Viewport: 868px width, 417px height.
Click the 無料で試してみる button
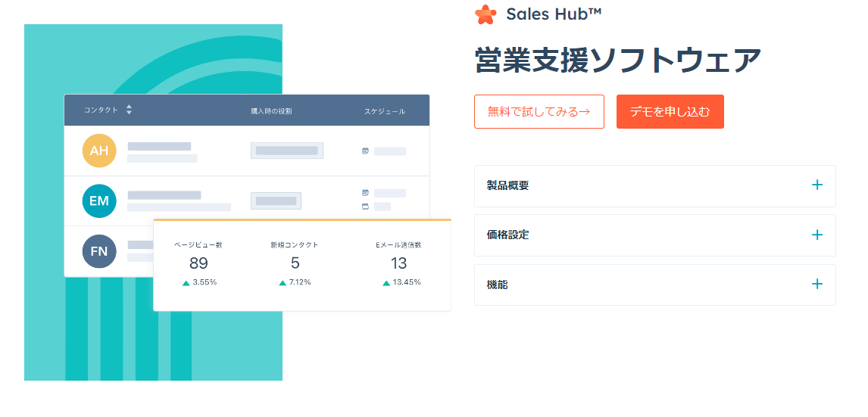coord(539,112)
